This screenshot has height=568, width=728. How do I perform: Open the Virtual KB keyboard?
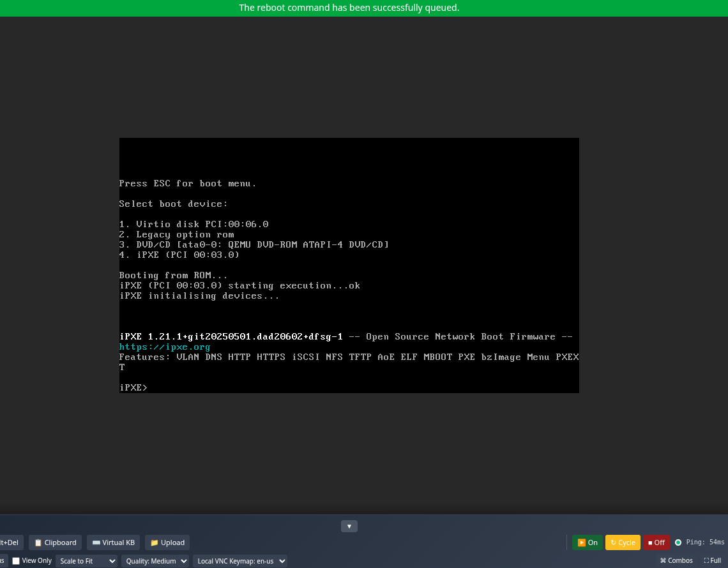click(x=113, y=542)
